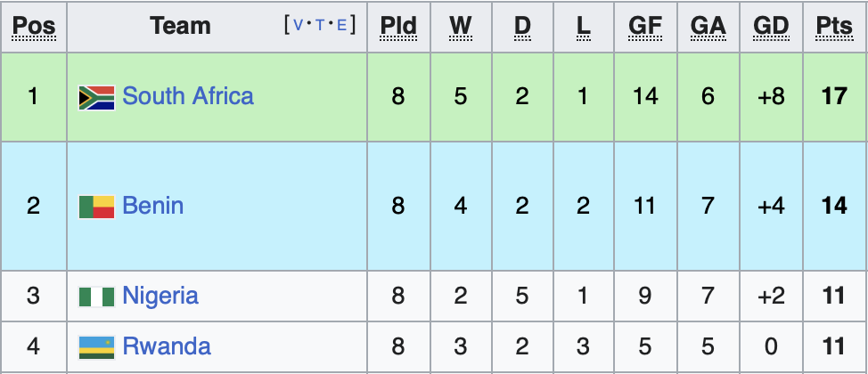Click the E edit template link

click(340, 26)
